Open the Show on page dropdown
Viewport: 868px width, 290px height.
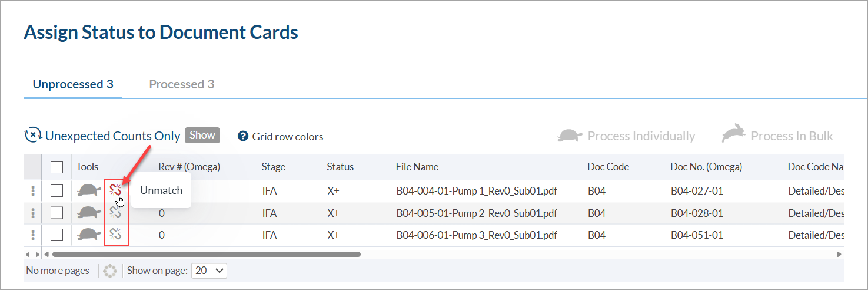click(x=209, y=271)
